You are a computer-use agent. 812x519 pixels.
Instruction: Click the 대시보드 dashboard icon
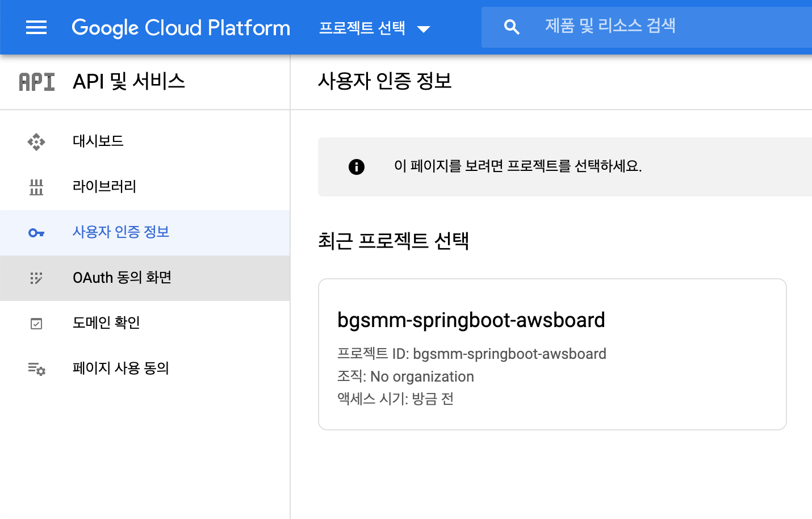tap(36, 141)
